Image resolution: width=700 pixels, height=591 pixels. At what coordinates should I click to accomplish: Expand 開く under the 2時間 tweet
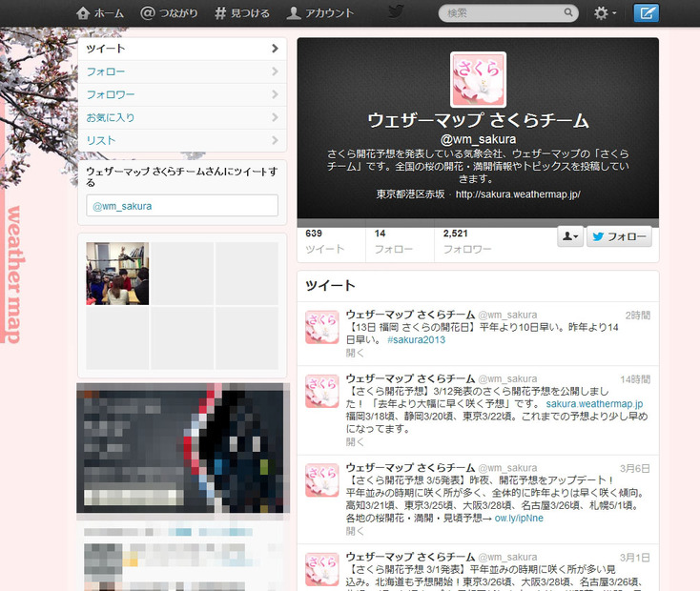tap(355, 353)
